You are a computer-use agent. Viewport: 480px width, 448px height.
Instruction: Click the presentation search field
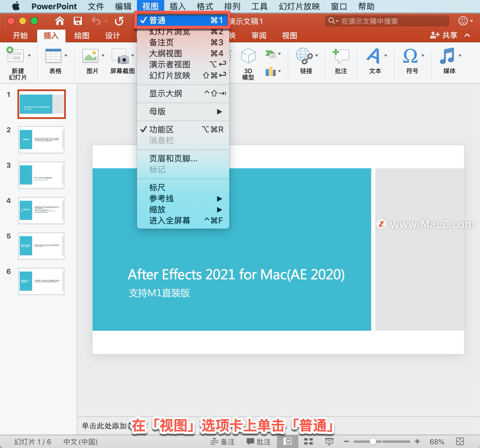387,21
